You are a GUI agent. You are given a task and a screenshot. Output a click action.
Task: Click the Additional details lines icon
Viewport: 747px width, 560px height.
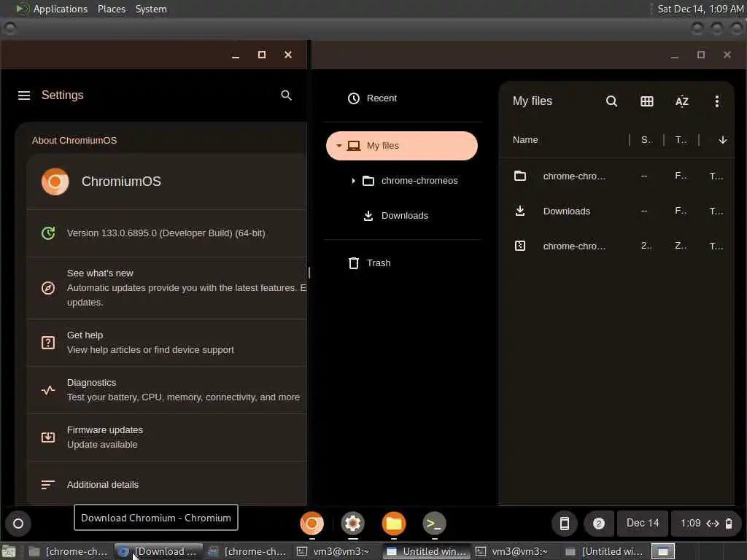pyautogui.click(x=48, y=485)
